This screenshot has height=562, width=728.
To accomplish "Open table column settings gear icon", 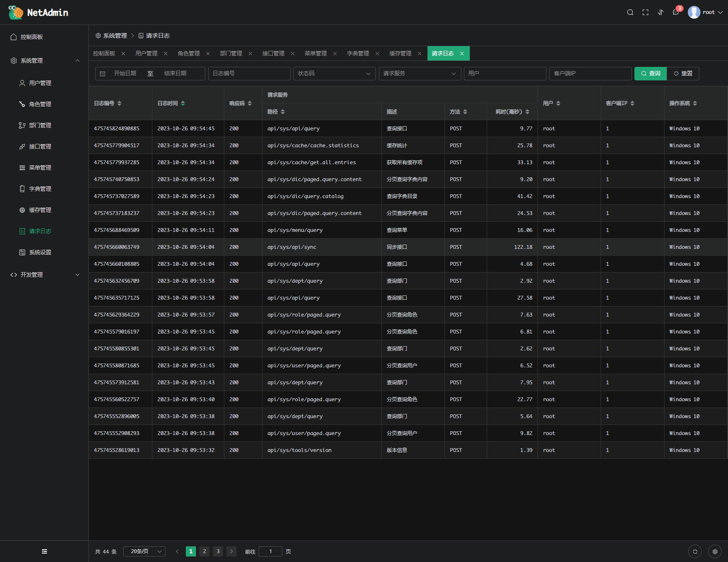I will click(715, 551).
